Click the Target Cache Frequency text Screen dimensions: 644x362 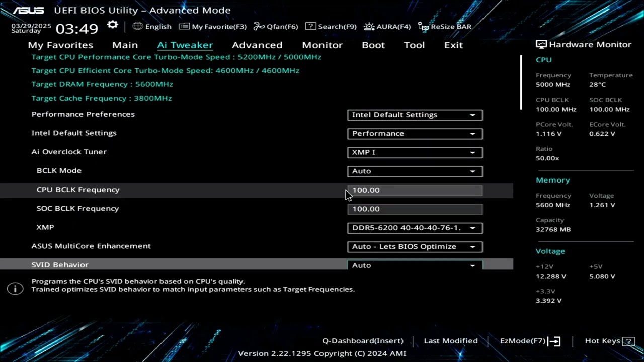[x=102, y=98]
